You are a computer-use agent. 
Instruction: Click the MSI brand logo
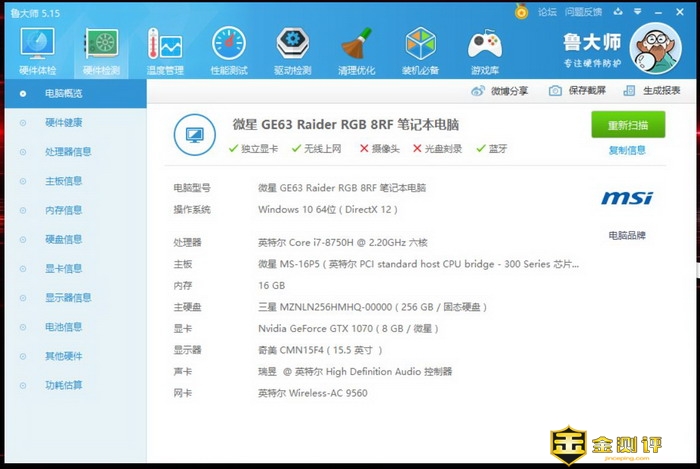(627, 198)
